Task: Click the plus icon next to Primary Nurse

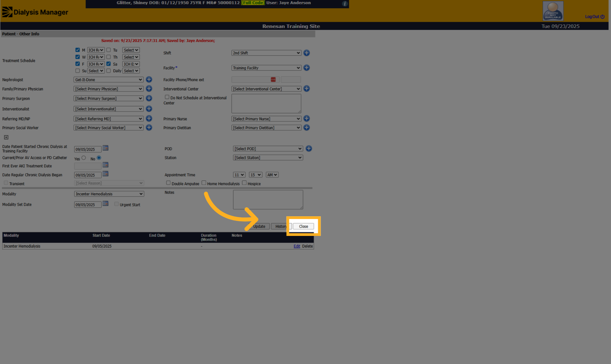Action: tap(306, 119)
